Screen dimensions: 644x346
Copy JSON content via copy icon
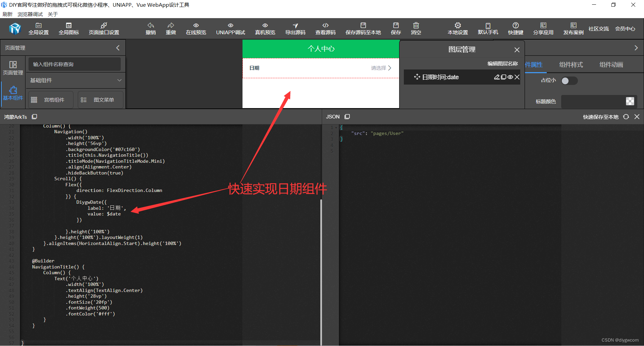[347, 117]
